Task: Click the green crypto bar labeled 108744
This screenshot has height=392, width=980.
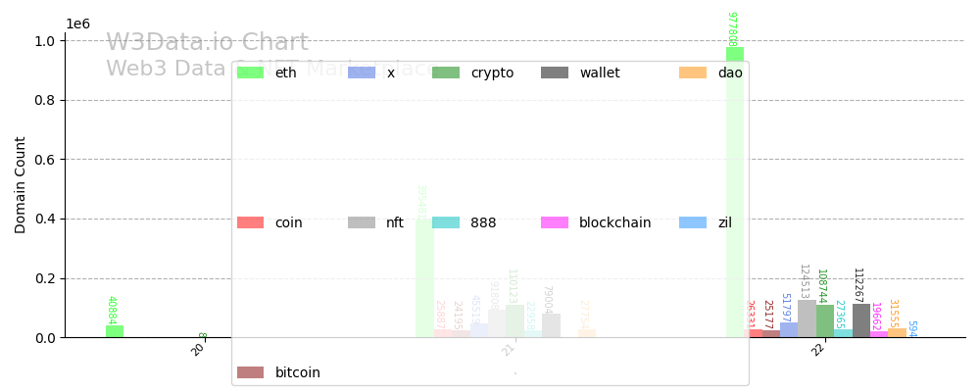Action: point(825,321)
